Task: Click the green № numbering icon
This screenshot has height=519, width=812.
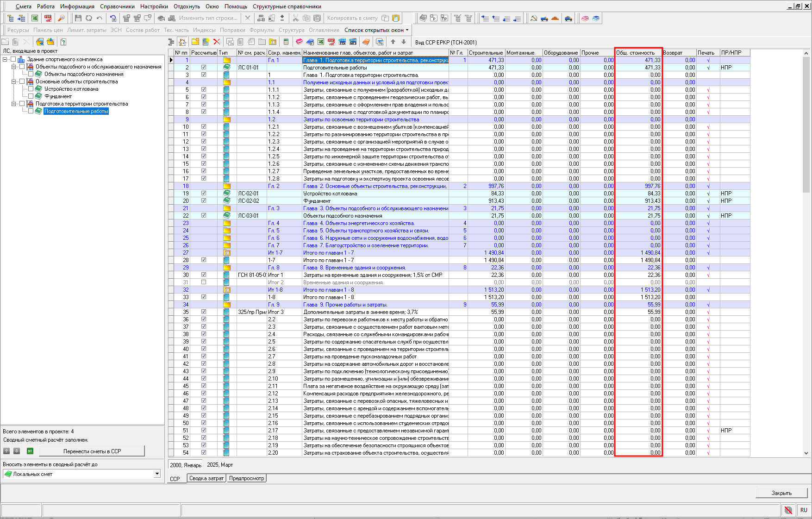Action: [x=30, y=451]
